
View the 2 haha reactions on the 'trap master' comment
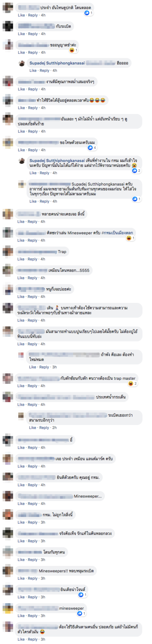[133, 383]
